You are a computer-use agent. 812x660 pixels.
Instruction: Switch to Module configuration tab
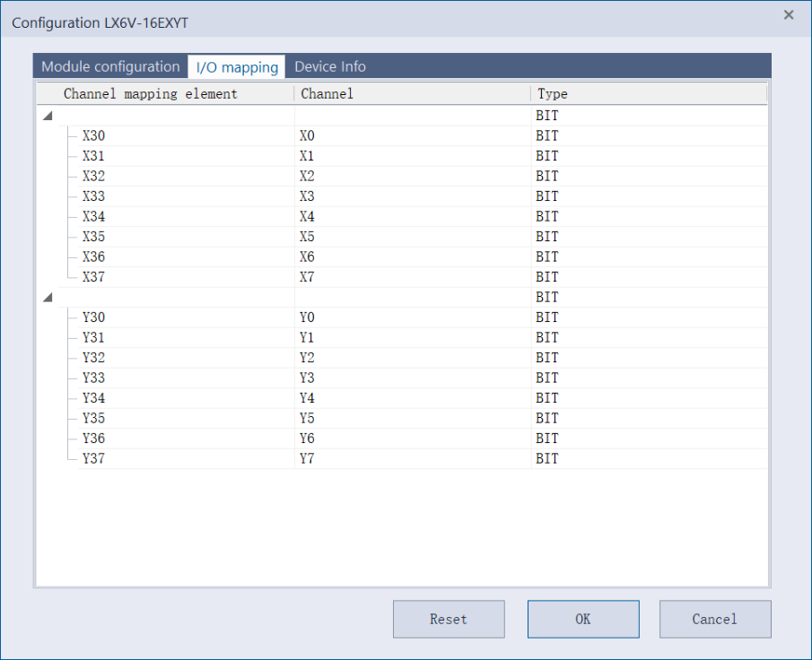110,66
